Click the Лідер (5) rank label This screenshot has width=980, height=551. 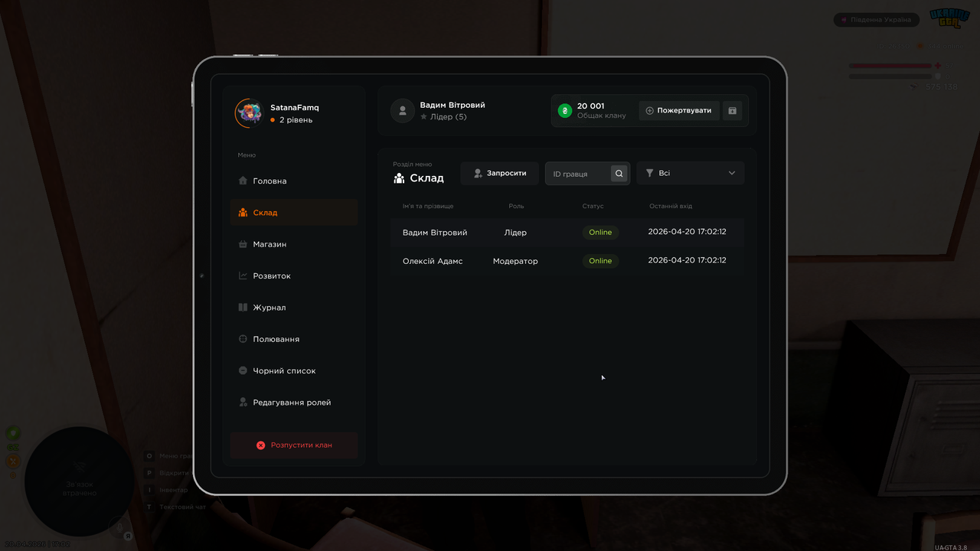[449, 117]
